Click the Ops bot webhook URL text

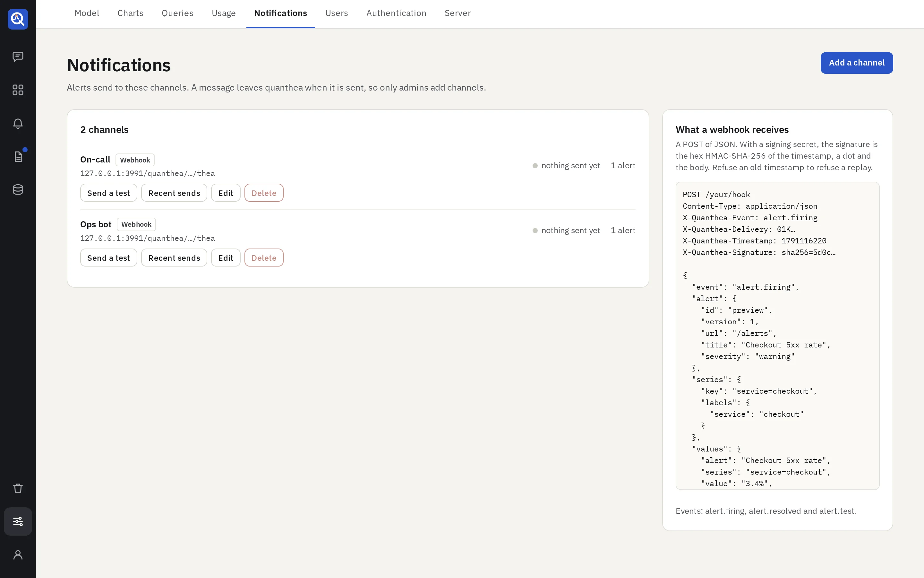click(x=147, y=238)
